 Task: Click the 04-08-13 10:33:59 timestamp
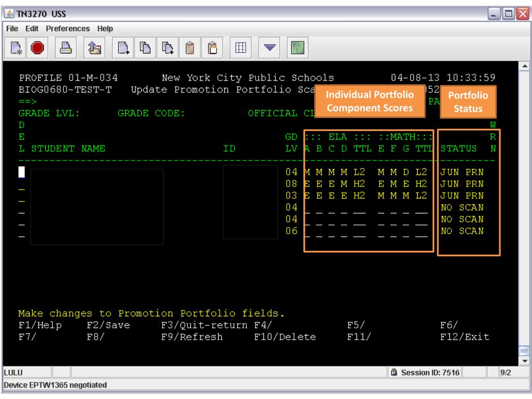[443, 78]
